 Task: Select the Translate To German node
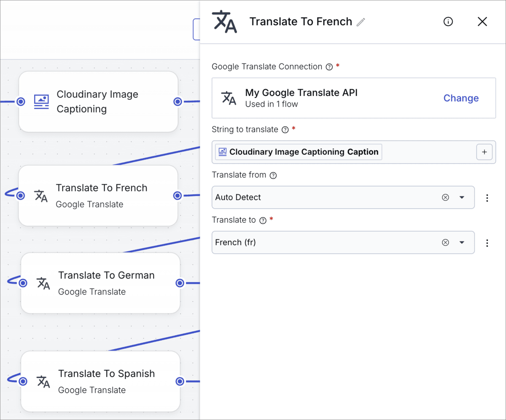(x=100, y=283)
